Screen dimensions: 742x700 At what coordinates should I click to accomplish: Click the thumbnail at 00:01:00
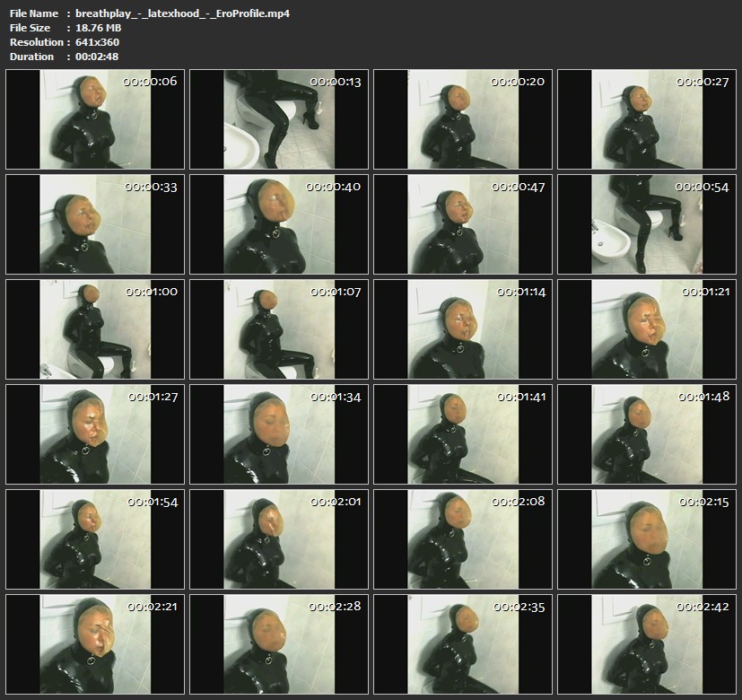(94, 329)
